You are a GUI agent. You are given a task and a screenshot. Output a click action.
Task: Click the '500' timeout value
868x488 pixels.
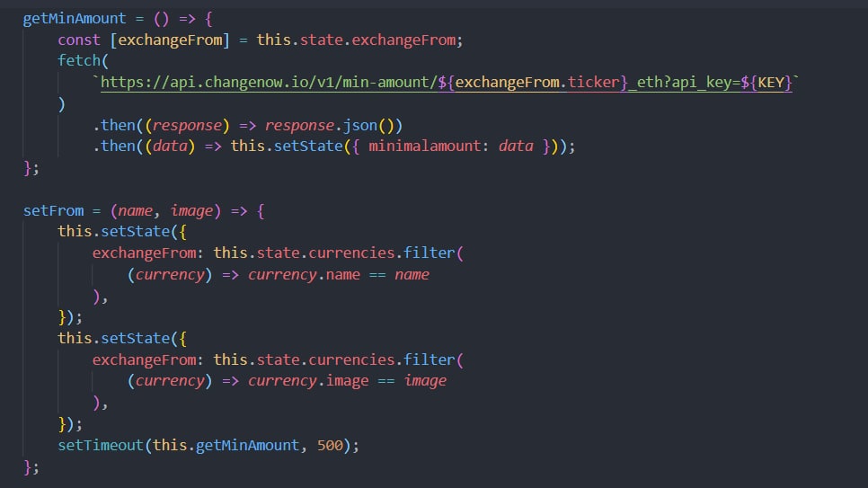[330, 446]
